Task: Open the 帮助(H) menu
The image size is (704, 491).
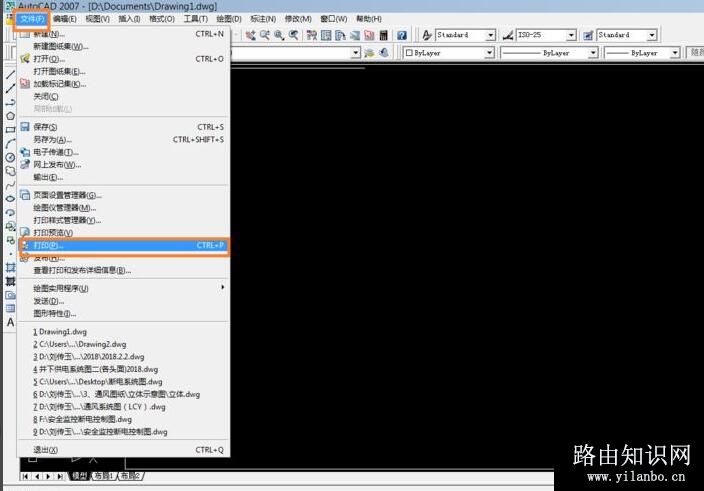Action: 369,19
